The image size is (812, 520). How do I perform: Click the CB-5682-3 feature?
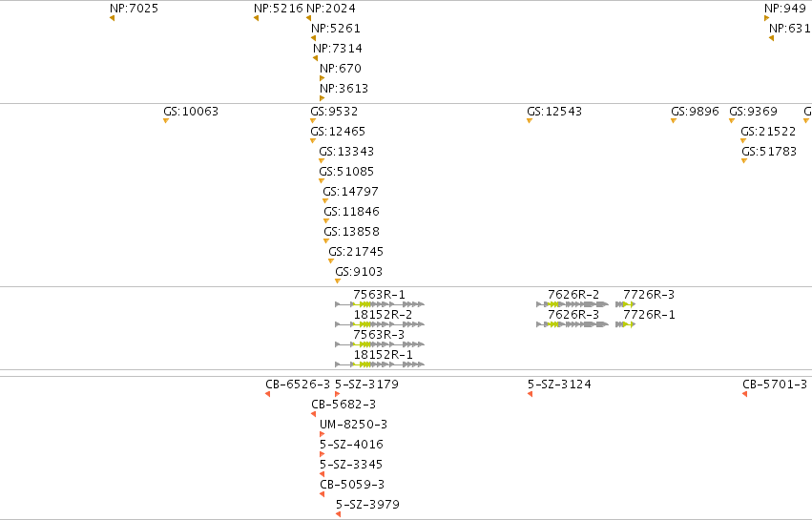(344, 405)
